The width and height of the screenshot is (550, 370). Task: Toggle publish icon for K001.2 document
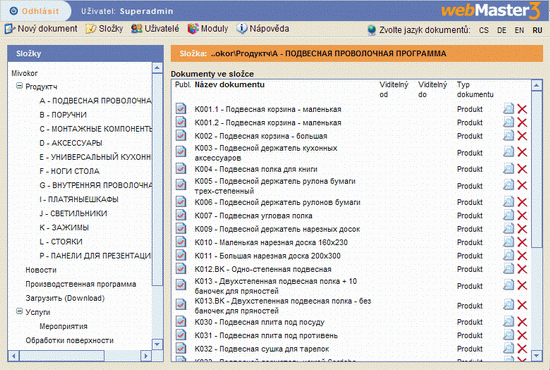point(181,122)
